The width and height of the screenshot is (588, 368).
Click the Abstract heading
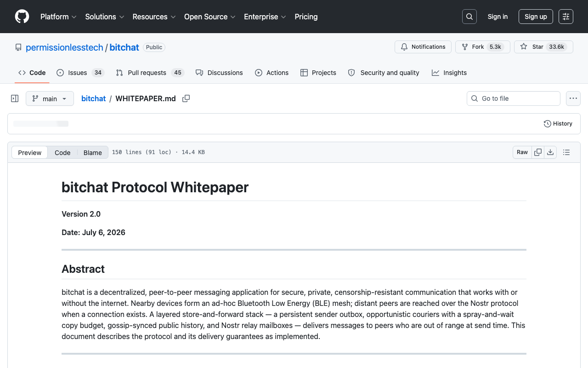coord(83,269)
